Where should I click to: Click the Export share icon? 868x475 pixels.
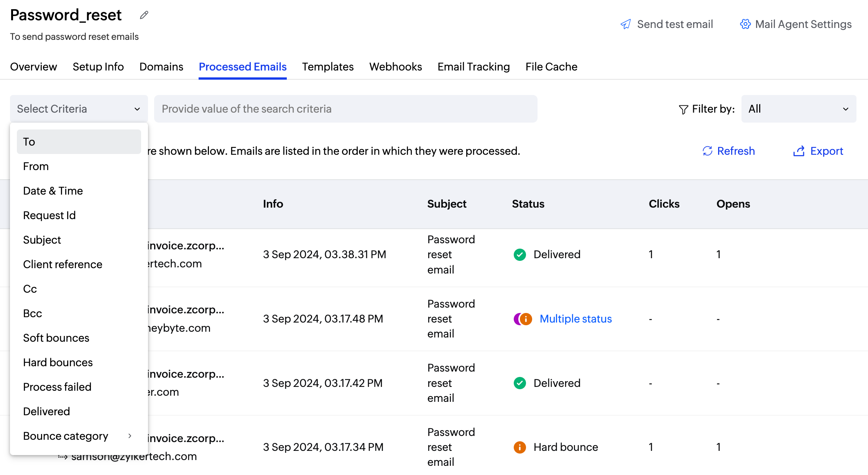[799, 151]
